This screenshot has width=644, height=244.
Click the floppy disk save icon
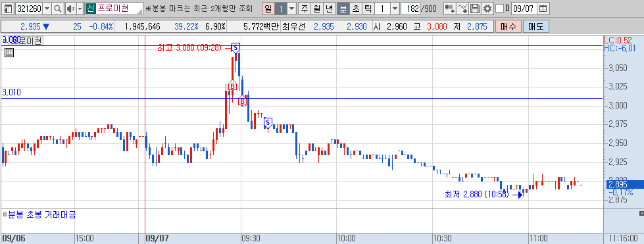click(475, 8)
